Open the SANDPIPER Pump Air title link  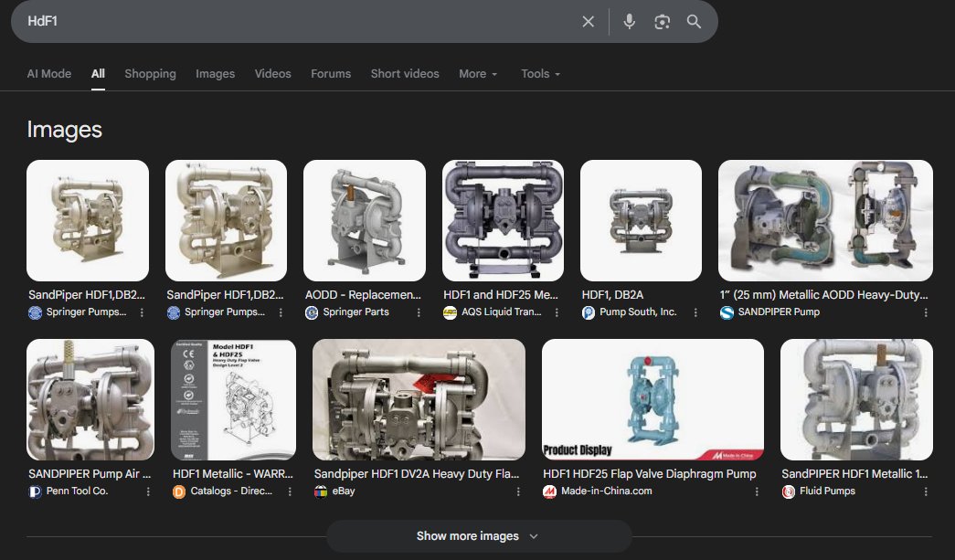(90, 473)
